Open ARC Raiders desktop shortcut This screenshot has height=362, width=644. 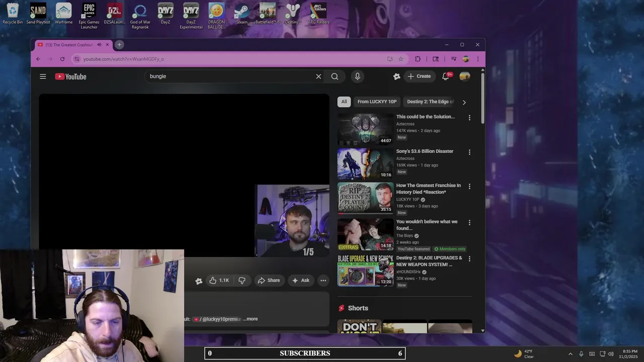pos(318,14)
